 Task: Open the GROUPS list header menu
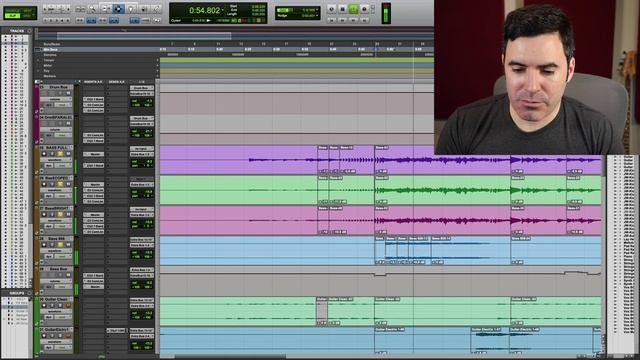(29, 293)
